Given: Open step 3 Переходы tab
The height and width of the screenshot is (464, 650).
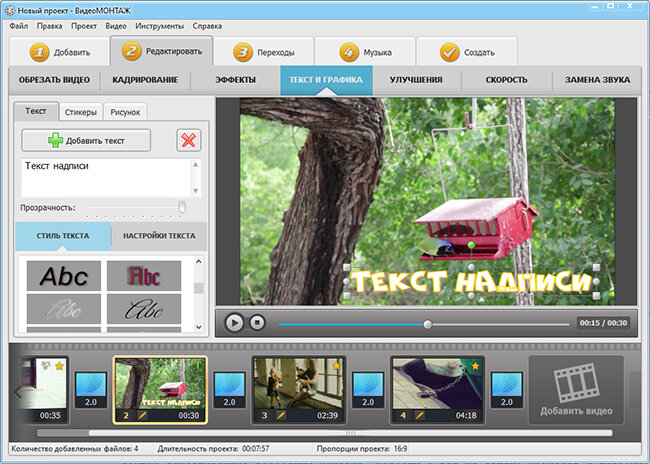Looking at the screenshot, I should 264,52.
